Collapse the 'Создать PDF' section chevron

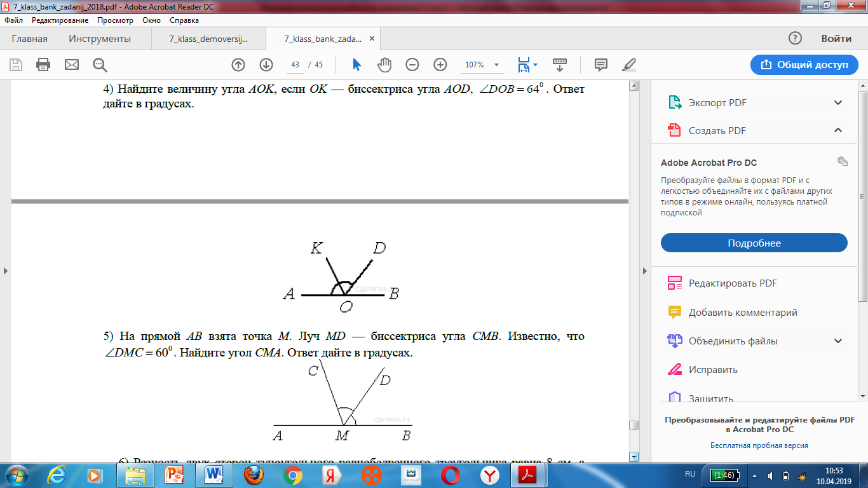pos(838,130)
